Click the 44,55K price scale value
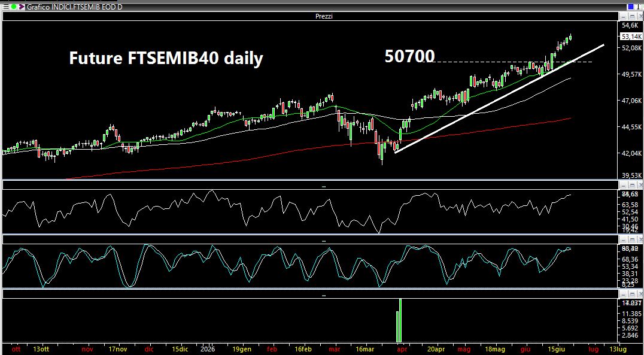Image resolution: width=644 pixels, height=355 pixels. 631,127
